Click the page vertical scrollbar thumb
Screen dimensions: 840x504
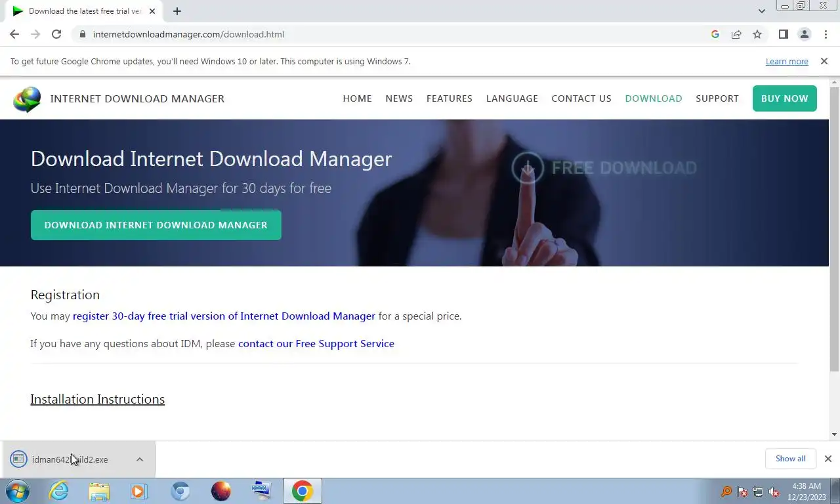[x=834, y=228]
